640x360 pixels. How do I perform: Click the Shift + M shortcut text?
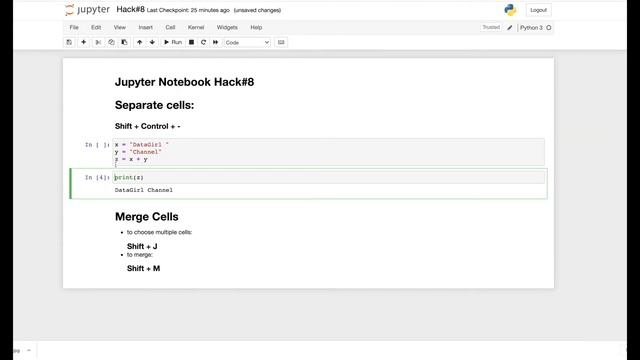coord(143,269)
